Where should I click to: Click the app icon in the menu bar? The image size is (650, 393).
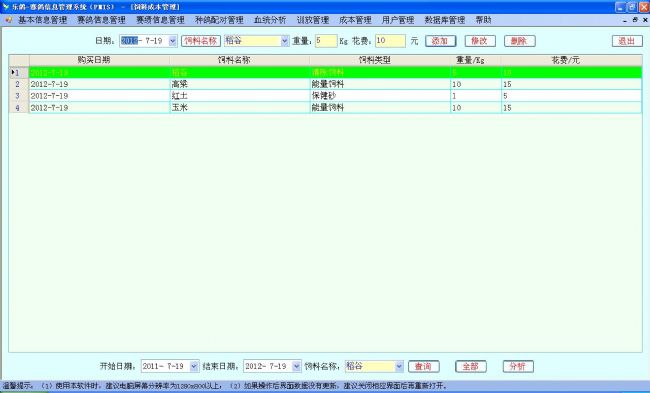9,20
